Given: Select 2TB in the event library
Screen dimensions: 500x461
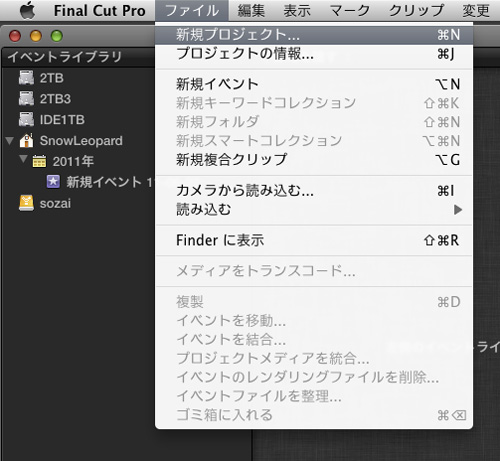Looking at the screenshot, I should pyautogui.click(x=52, y=78).
